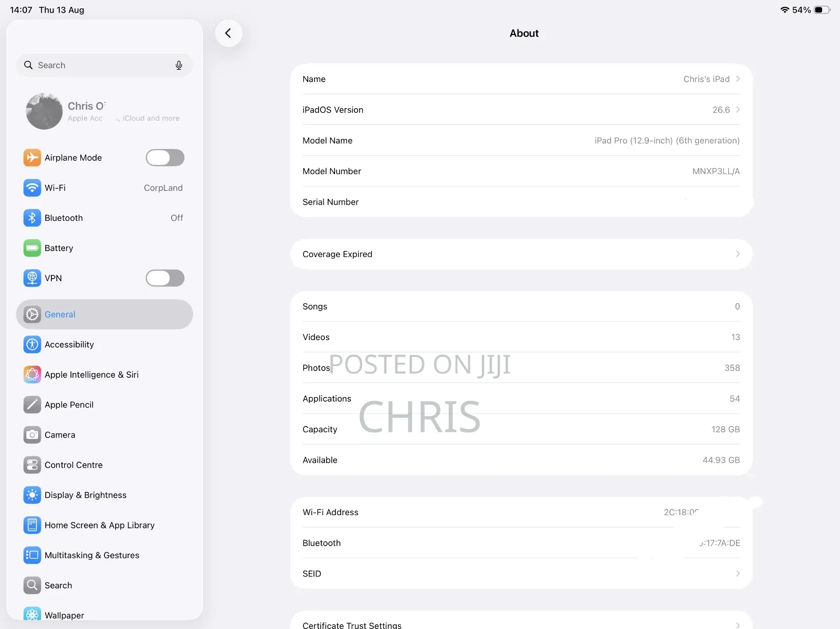The image size is (840, 629).
Task: Open Accessibility in the sidebar
Action: click(104, 345)
